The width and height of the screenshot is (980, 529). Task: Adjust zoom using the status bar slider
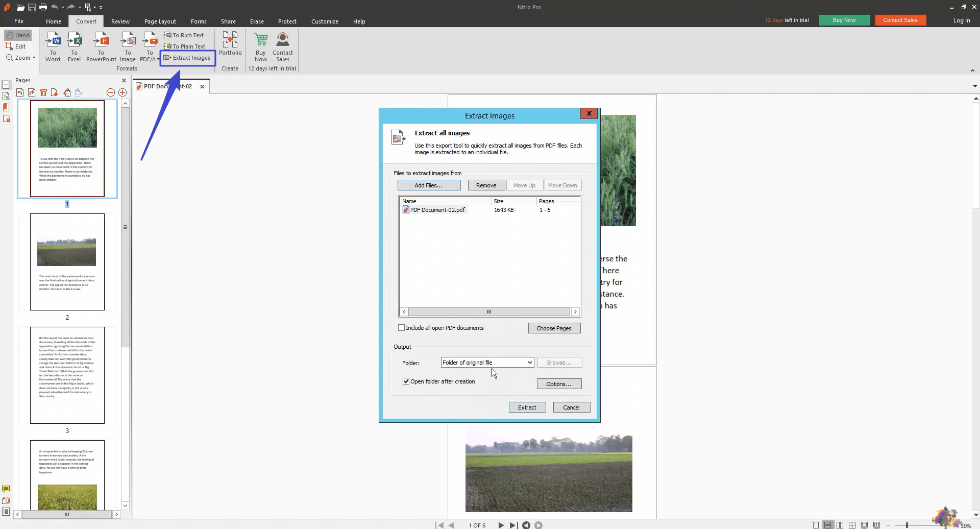coord(906,524)
